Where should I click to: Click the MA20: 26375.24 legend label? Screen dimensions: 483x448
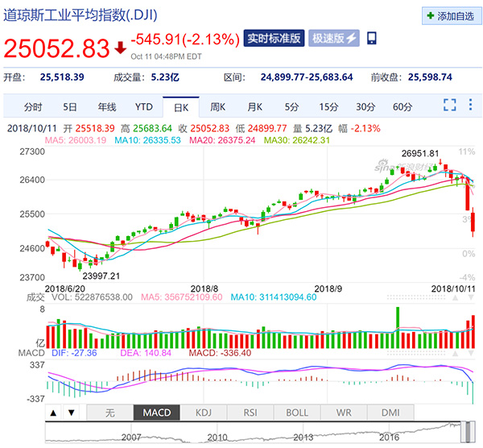point(222,140)
